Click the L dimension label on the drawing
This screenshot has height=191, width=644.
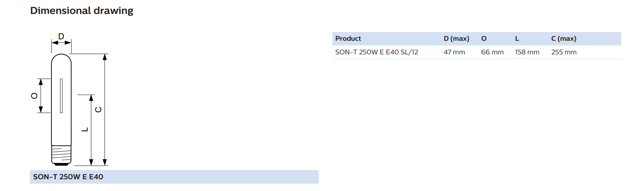(x=85, y=129)
